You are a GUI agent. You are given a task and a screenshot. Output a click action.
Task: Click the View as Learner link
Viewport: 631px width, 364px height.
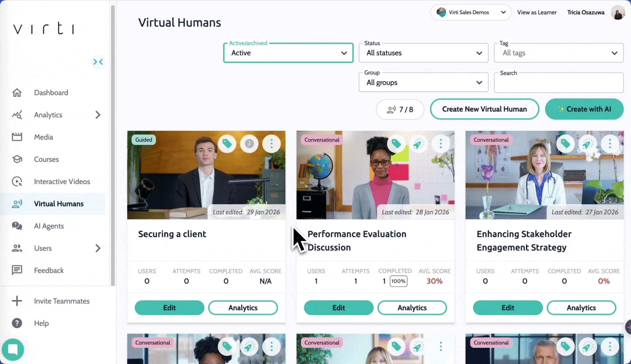coord(537,12)
